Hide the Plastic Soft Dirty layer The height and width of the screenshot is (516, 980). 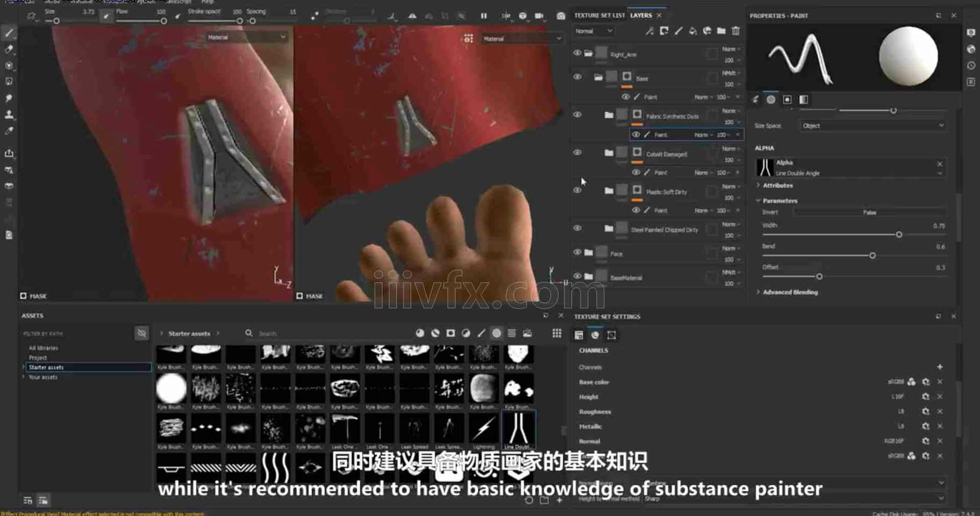pos(577,190)
